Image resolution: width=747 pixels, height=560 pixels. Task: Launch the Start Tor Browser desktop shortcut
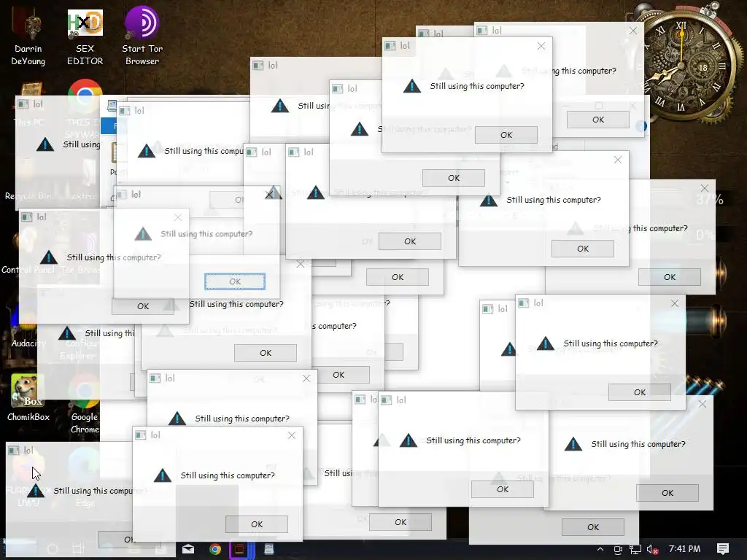pyautogui.click(x=142, y=37)
